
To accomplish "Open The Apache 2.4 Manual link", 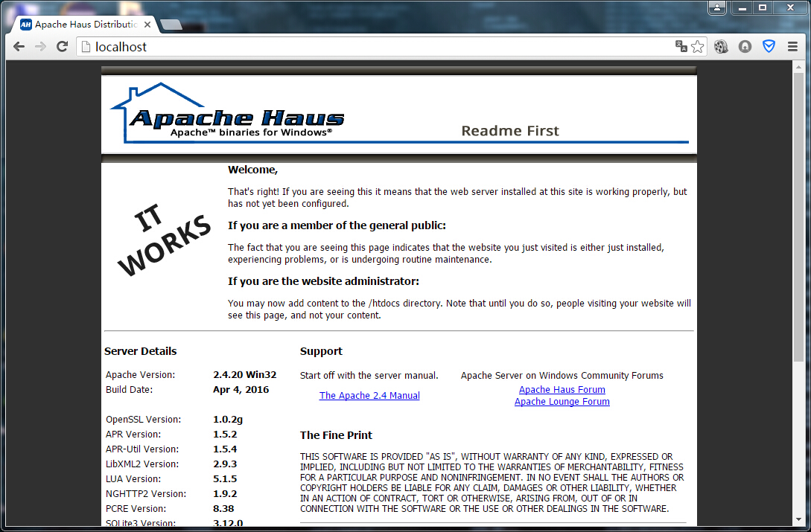I will [x=369, y=396].
